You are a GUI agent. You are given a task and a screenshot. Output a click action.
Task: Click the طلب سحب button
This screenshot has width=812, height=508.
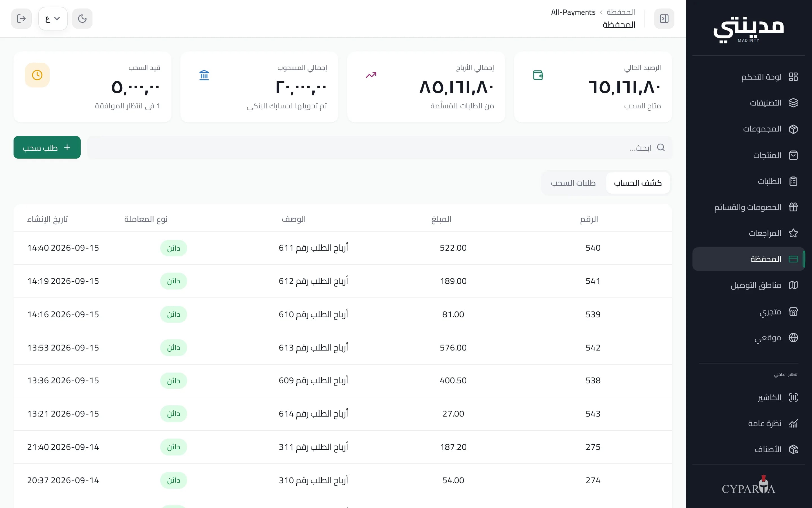[47, 147]
